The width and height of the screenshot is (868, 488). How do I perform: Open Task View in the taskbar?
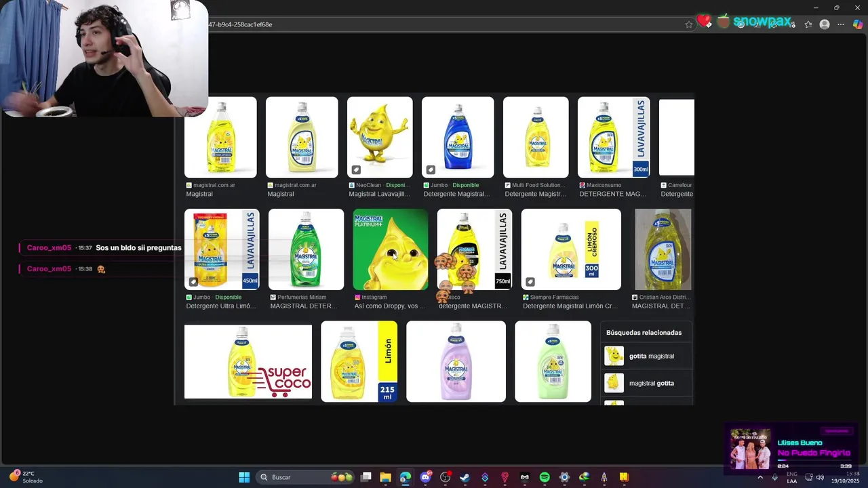pos(366,477)
